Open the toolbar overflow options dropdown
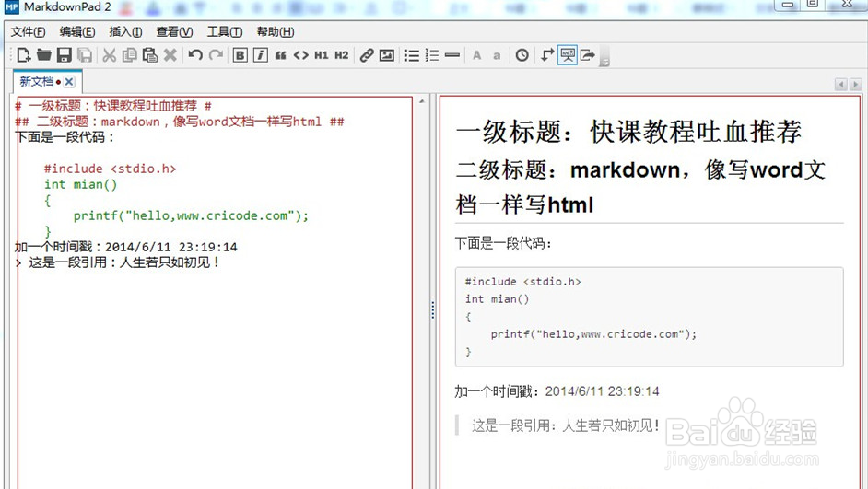868x489 pixels. pos(604,56)
